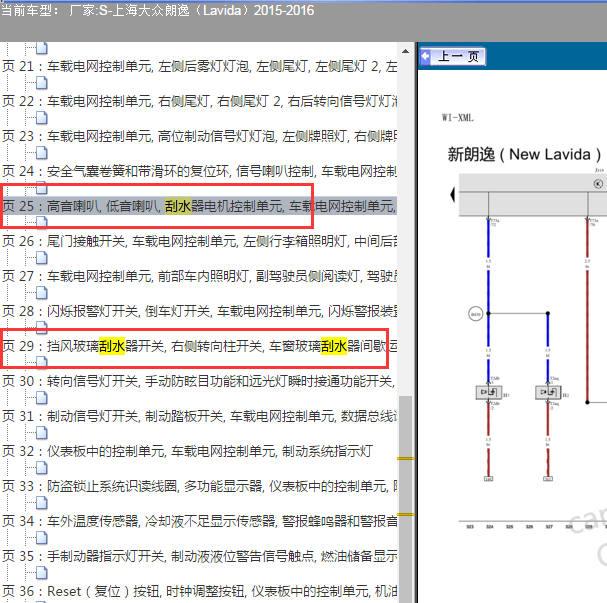Click the left arrow on wiring diagram

pyautogui.click(x=453, y=194)
